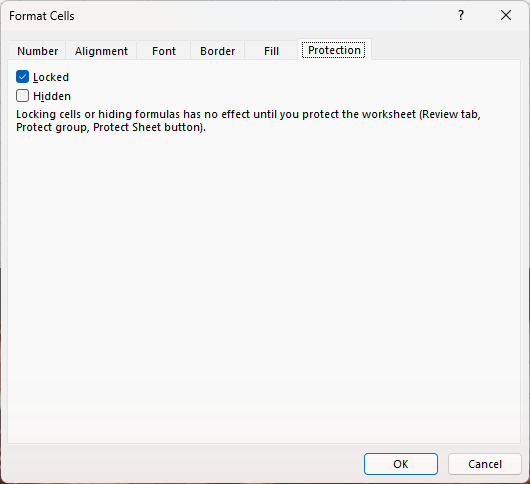Viewport: 530px width, 484px height.
Task: Open the Alignment tab
Action: tap(101, 51)
